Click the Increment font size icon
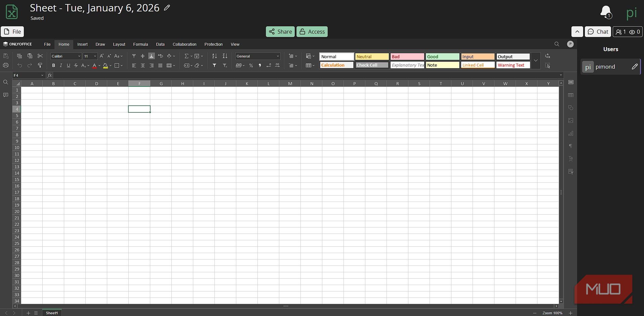Image resolution: width=644 pixels, height=316 pixels. (x=102, y=56)
